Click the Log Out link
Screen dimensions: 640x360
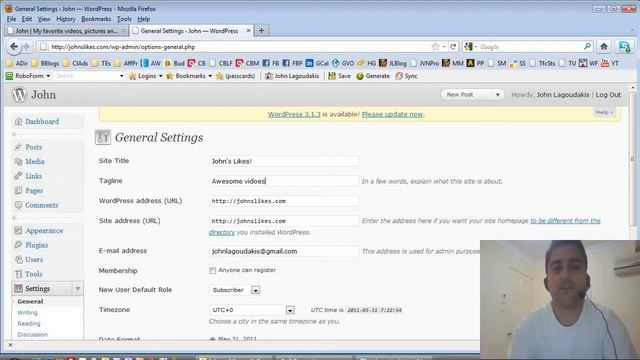click(608, 95)
